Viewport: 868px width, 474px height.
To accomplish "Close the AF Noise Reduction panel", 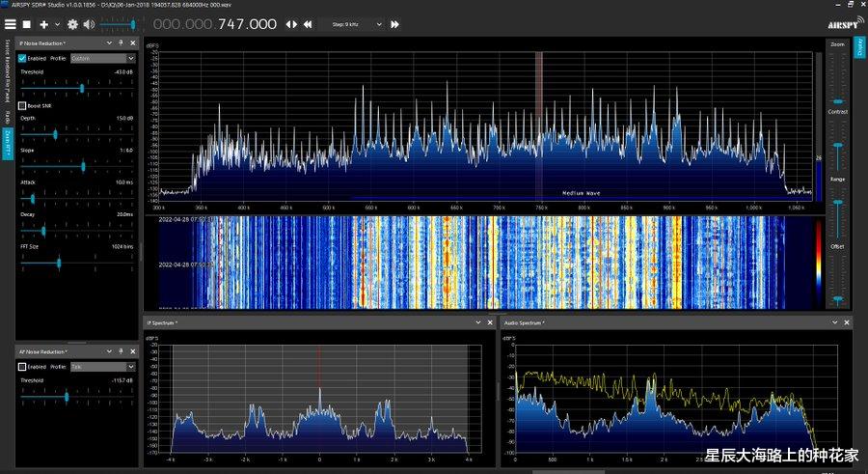I will tap(133, 351).
